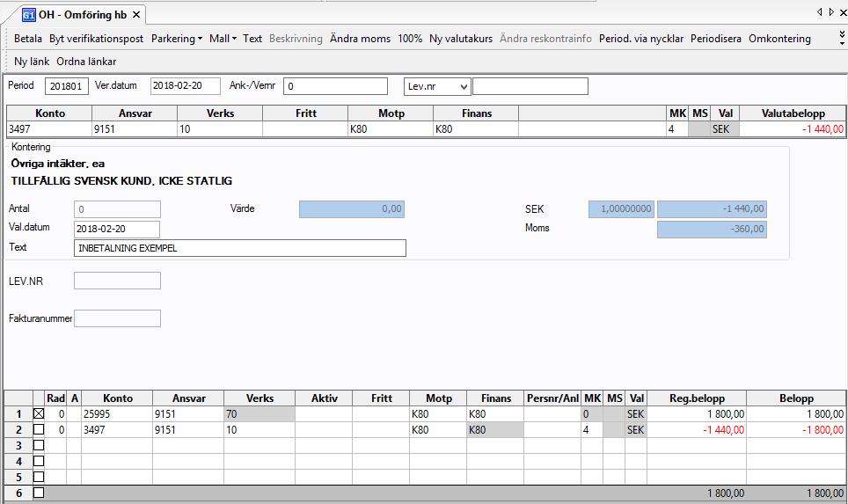Screen dimensions: 848x504
Task: Click the Moms field showing -360,00
Action: tap(712, 229)
